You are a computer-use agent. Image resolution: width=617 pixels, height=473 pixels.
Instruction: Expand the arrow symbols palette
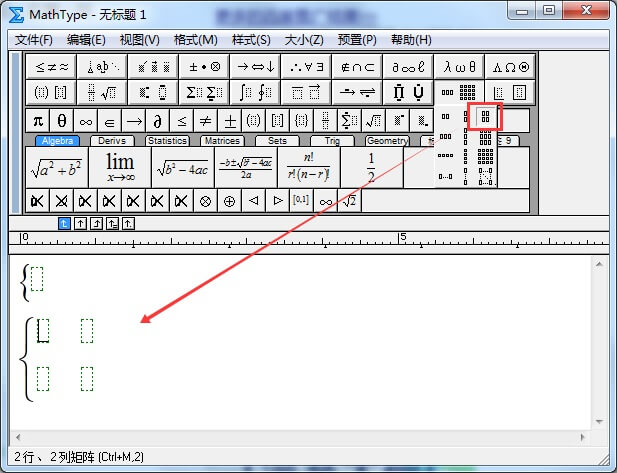tap(253, 67)
